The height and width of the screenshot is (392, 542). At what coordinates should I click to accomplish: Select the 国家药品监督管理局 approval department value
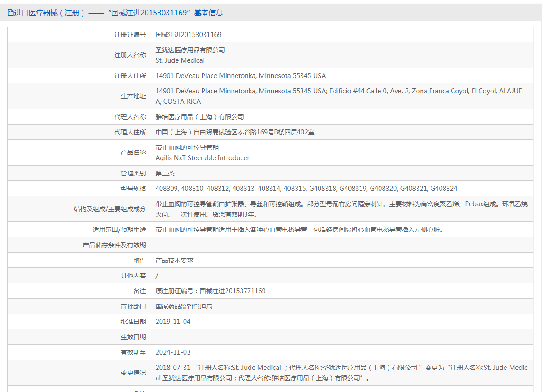(184, 306)
